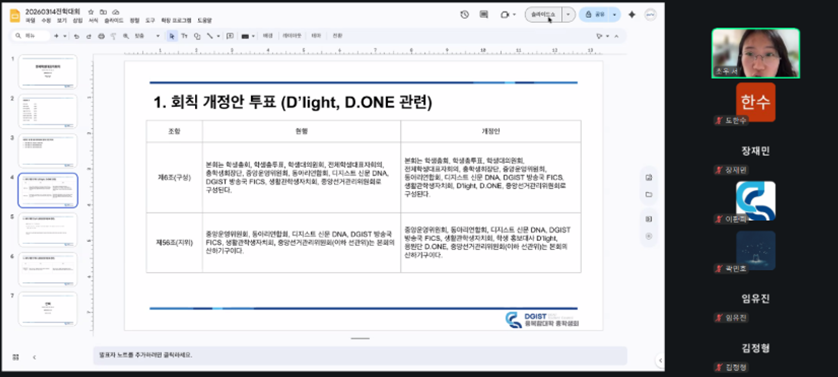
Task: Expand the Meet camera options arrow
Action: tap(514, 14)
